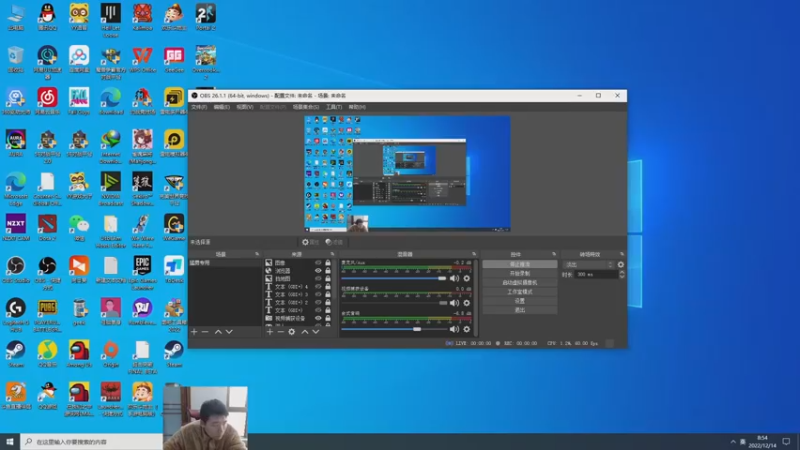Open Help menu in OBS
Image resolution: width=800 pixels, height=450 pixels.
coord(357,107)
